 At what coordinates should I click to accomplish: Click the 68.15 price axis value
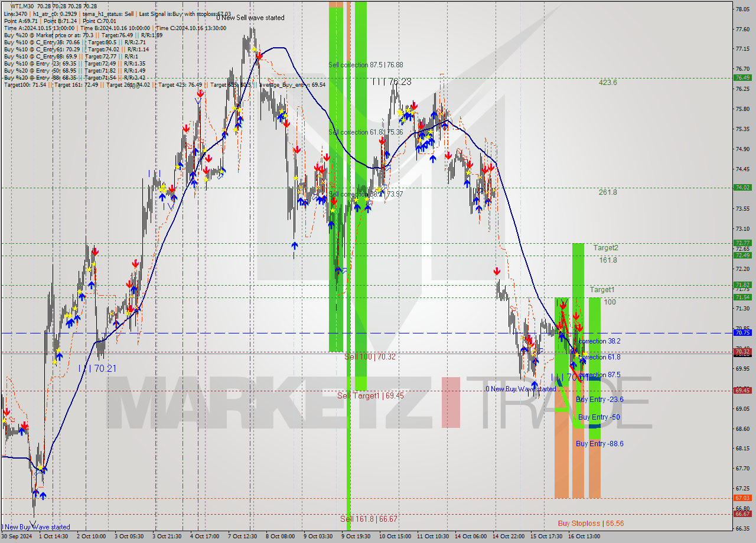click(742, 448)
